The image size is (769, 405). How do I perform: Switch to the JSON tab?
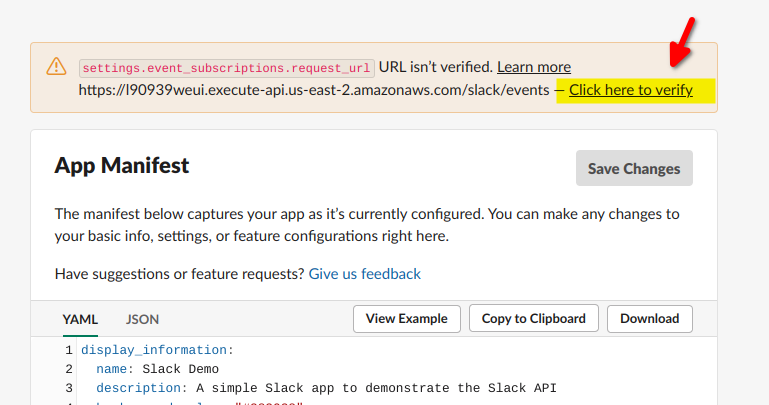(x=142, y=319)
